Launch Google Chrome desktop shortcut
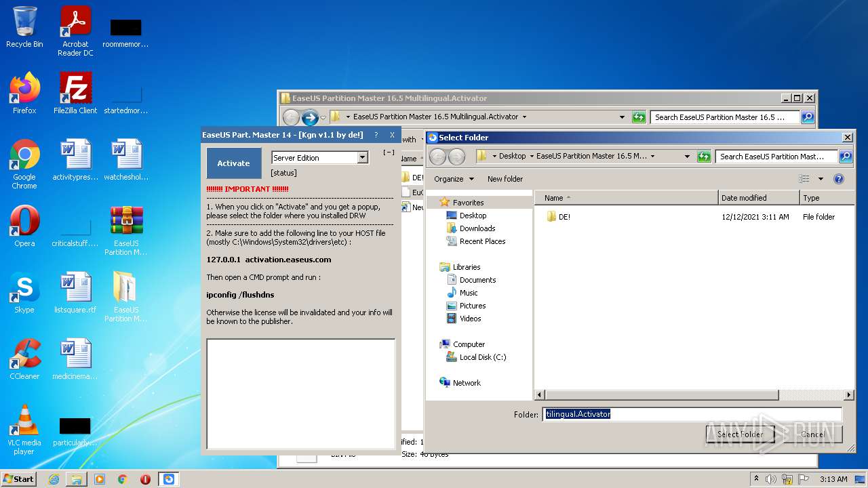The image size is (868, 488). 24,164
